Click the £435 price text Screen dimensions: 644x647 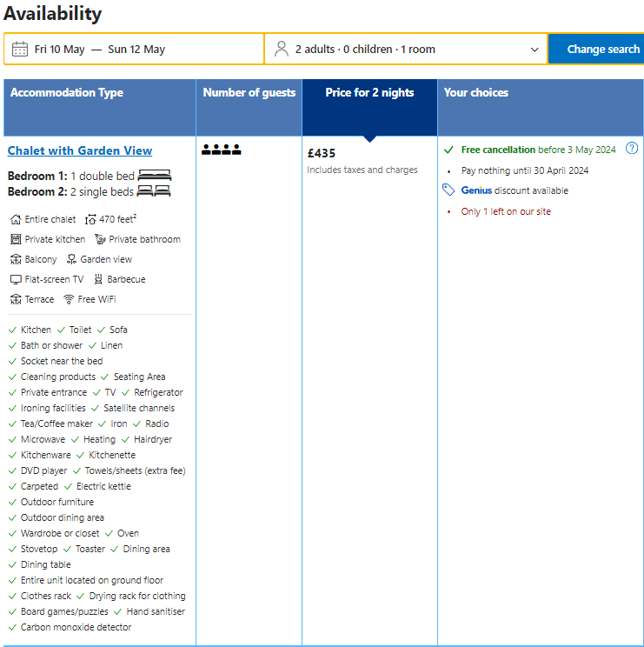[x=322, y=153]
